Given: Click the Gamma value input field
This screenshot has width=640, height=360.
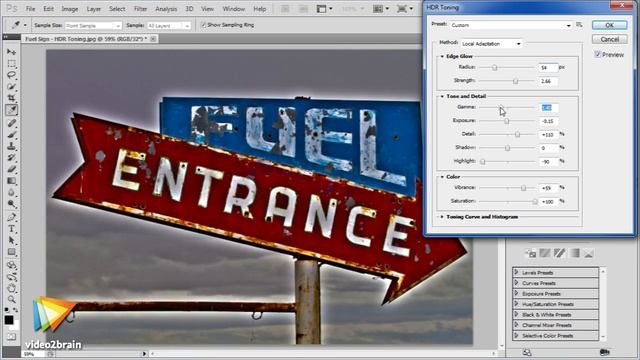Looking at the screenshot, I should (x=548, y=108).
